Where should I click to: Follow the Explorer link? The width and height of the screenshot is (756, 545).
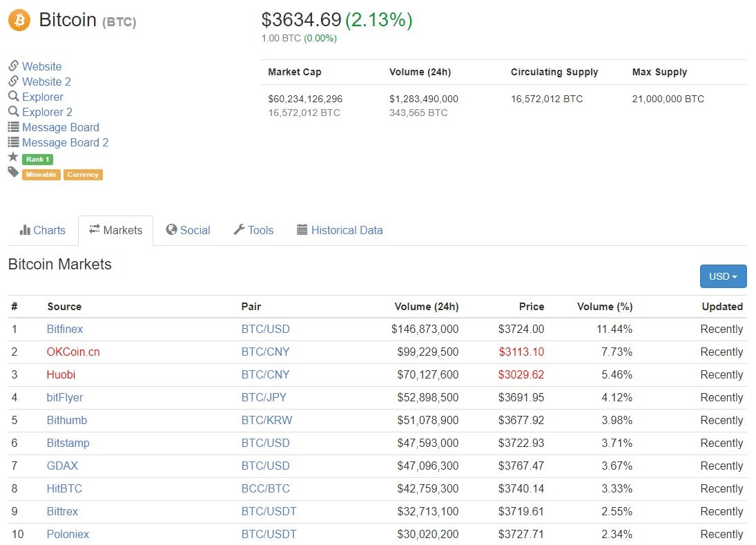[x=42, y=97]
